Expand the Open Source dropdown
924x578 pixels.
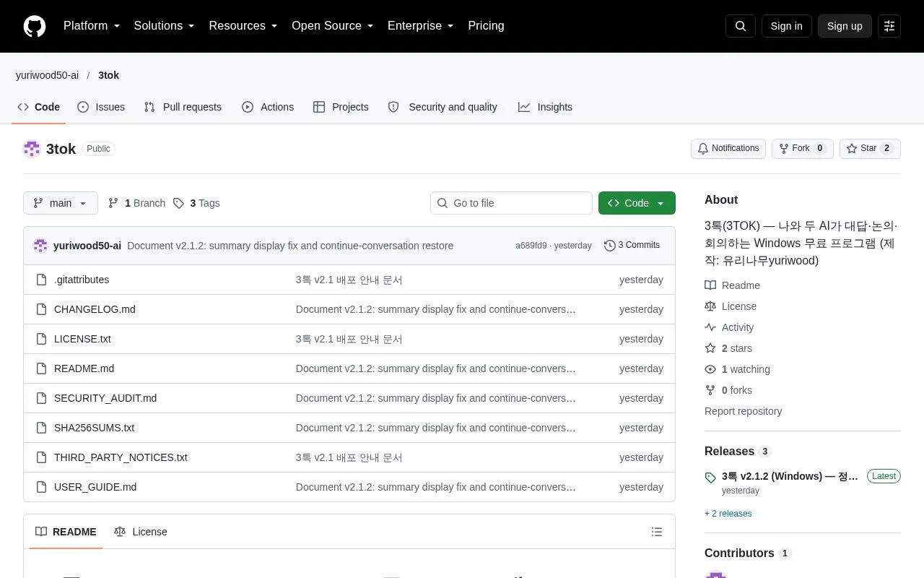332,26
